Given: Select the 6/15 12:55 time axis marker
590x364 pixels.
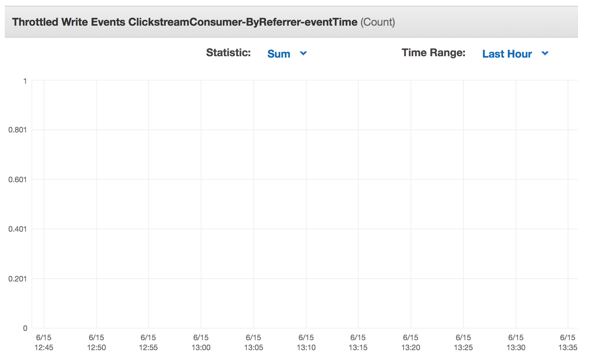Looking at the screenshot, I should pyautogui.click(x=148, y=342).
